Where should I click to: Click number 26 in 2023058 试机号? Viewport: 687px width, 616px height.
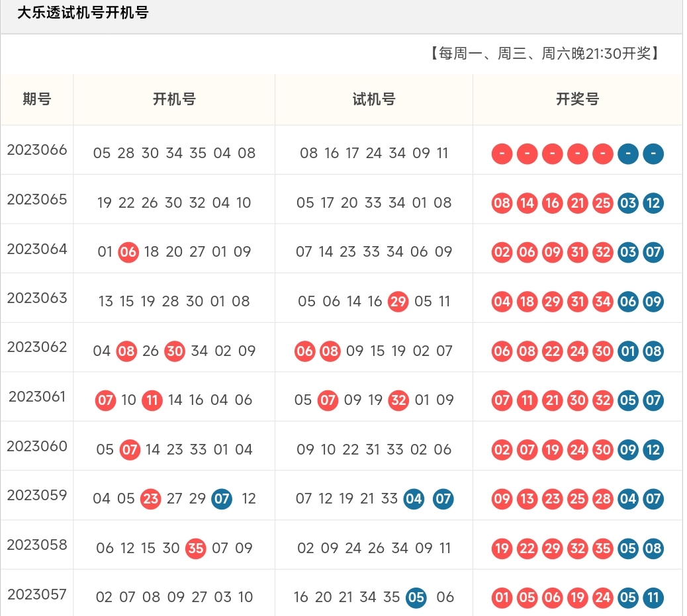(x=376, y=548)
